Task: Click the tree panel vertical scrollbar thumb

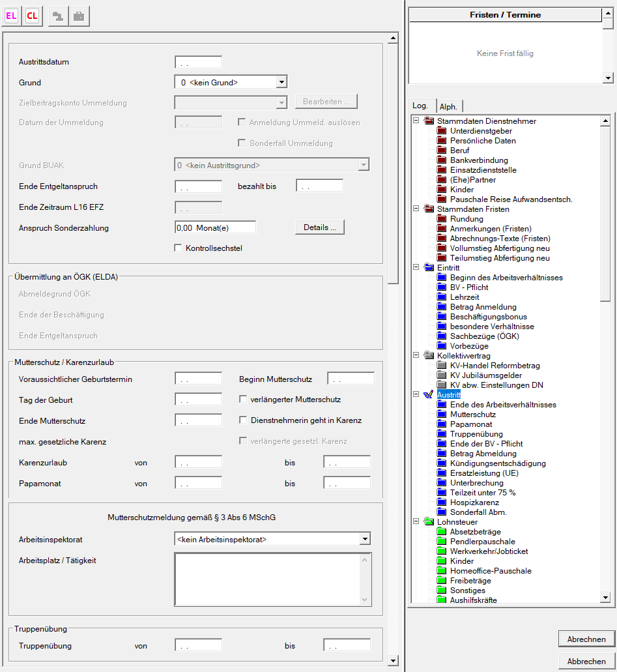Action: 605,209
